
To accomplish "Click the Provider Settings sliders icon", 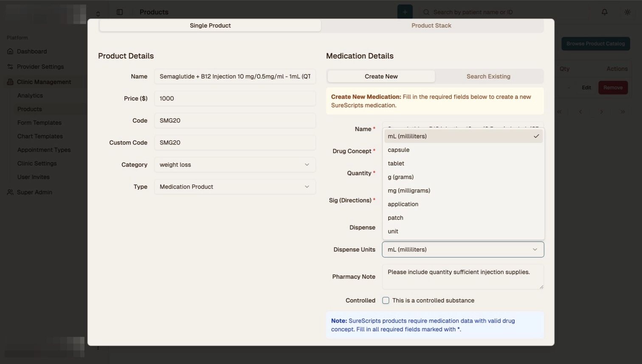I will click(x=10, y=67).
